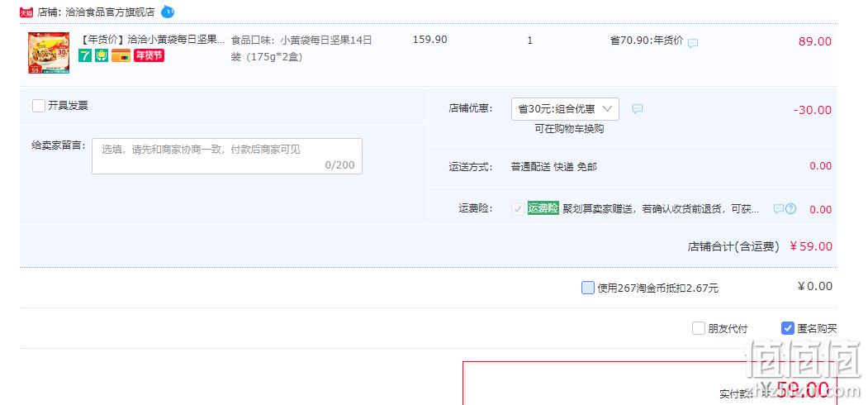Click the note 可在购物车换购
This screenshot has height=405, width=868.
(569, 129)
